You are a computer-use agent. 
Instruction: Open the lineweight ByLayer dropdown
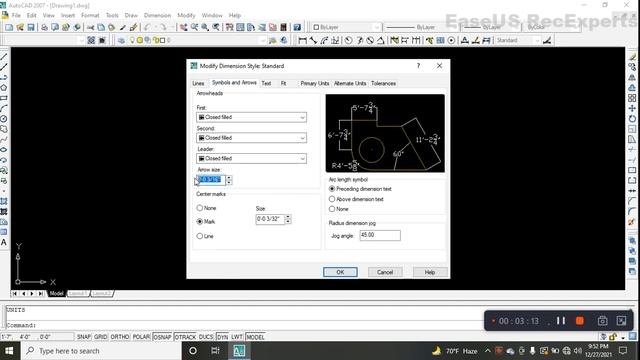pos(492,27)
